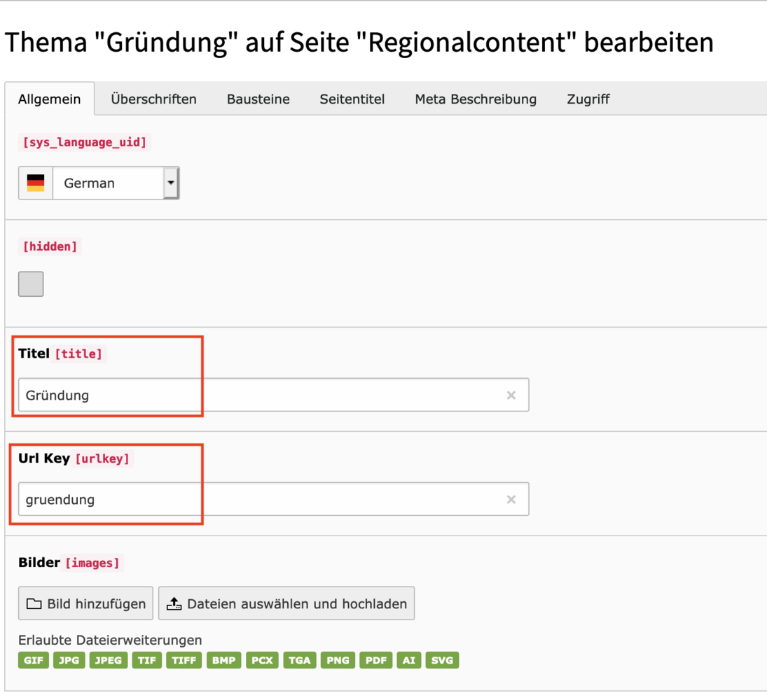Open the language dropdown arrow

(171, 183)
